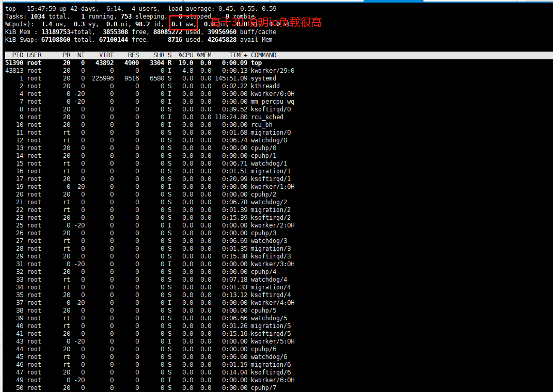Select the kworker/1:0H process command

tap(273, 187)
